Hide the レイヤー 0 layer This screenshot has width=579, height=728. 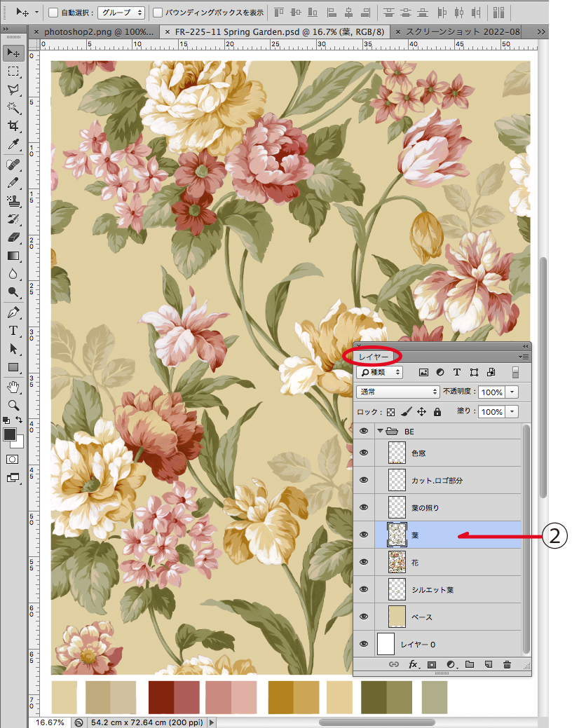point(364,644)
